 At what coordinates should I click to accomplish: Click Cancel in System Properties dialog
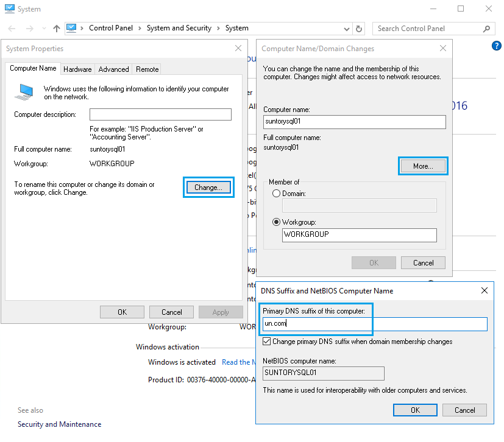pos(172,312)
